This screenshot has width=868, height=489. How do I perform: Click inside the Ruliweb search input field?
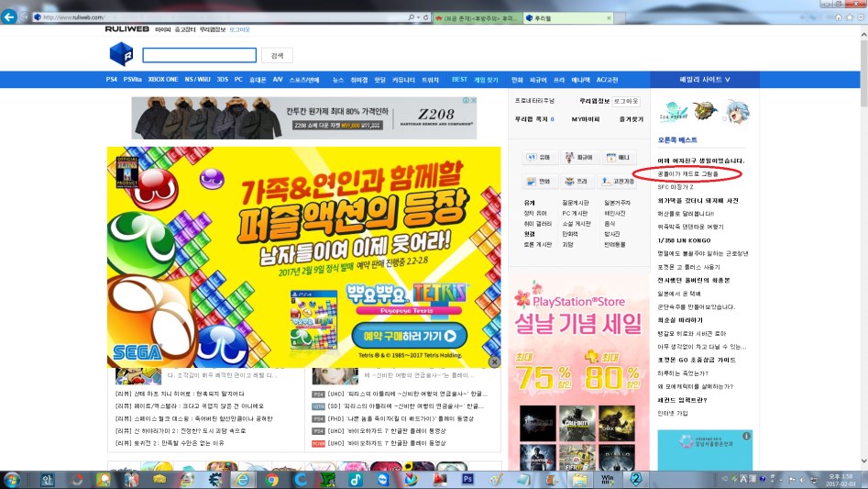(199, 55)
